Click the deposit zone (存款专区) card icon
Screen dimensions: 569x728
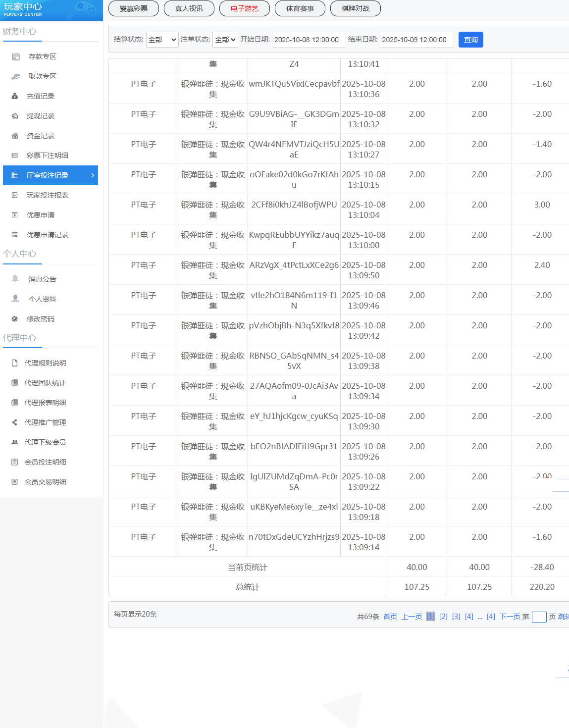coord(16,57)
